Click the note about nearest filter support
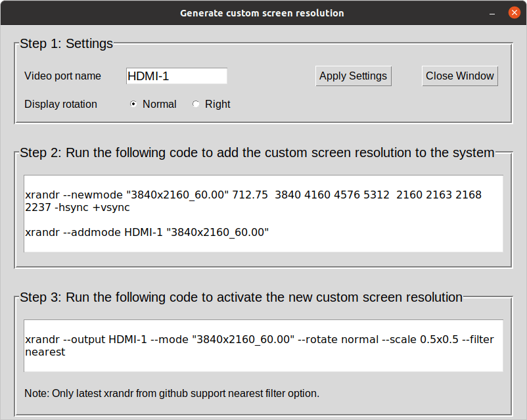 [172, 393]
